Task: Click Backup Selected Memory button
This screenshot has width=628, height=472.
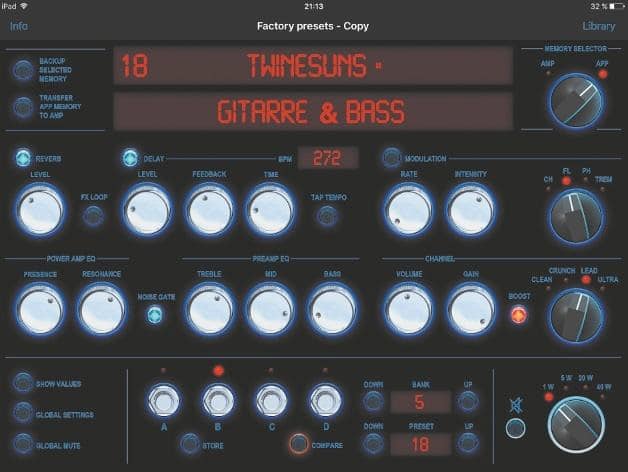Action: click(x=23, y=70)
